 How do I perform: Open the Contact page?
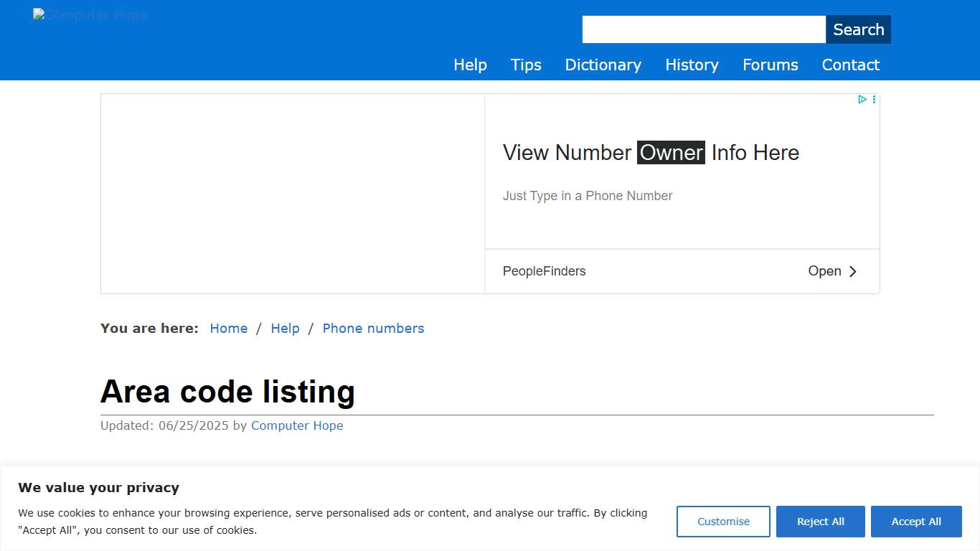pos(850,65)
